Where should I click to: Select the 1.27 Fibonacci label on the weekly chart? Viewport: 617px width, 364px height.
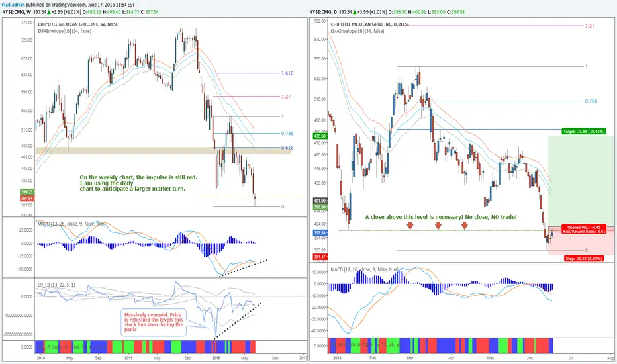pos(286,97)
